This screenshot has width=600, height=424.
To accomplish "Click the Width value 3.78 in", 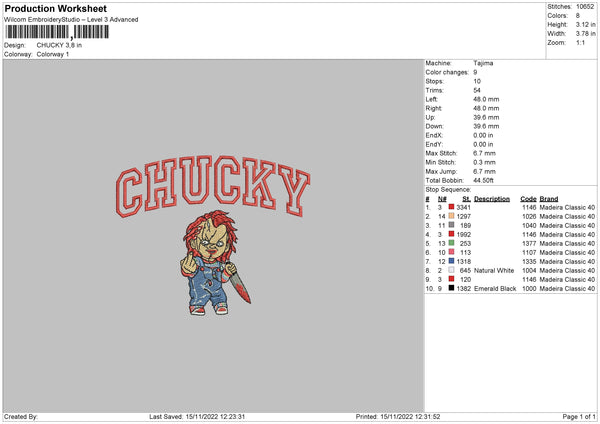I will pyautogui.click(x=585, y=34).
